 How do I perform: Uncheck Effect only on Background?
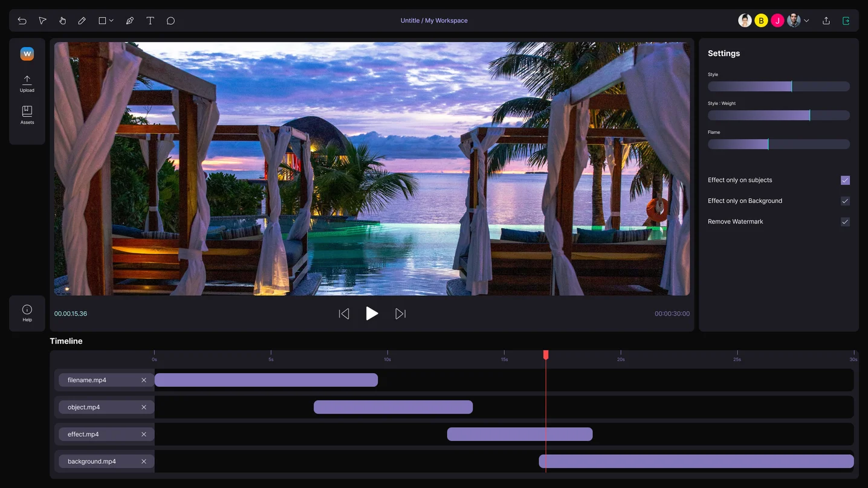point(844,201)
